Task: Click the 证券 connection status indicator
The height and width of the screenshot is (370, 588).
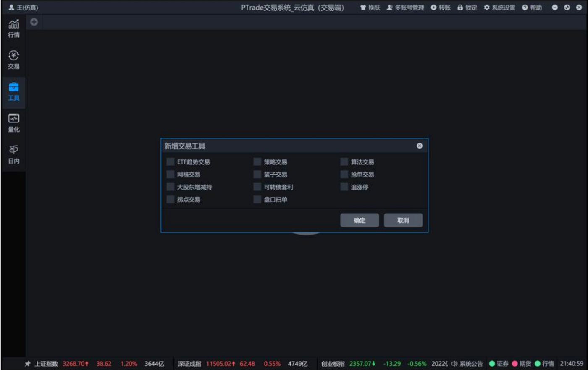Action: click(499, 364)
